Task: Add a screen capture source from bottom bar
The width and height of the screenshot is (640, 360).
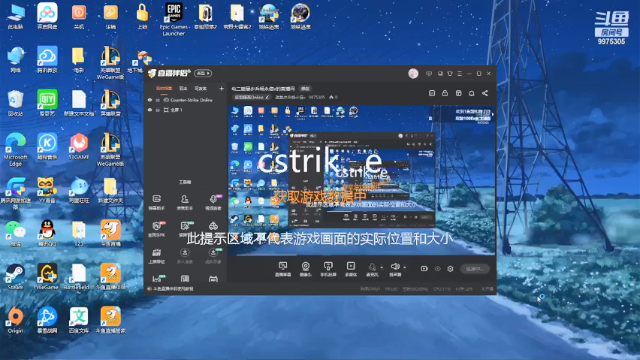Action: [x=282, y=269]
